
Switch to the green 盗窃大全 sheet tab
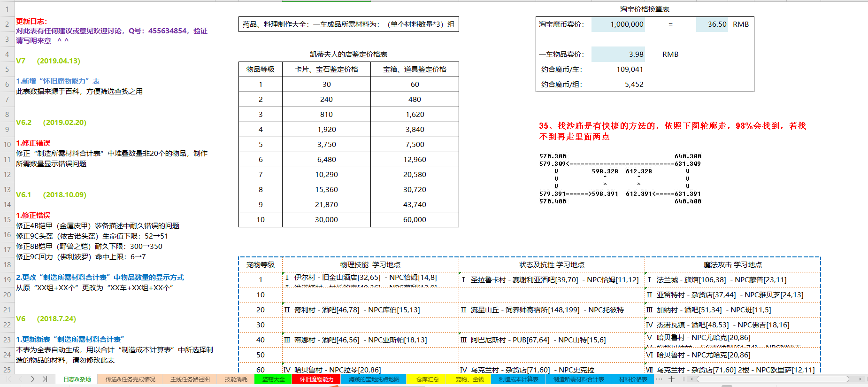(273, 379)
